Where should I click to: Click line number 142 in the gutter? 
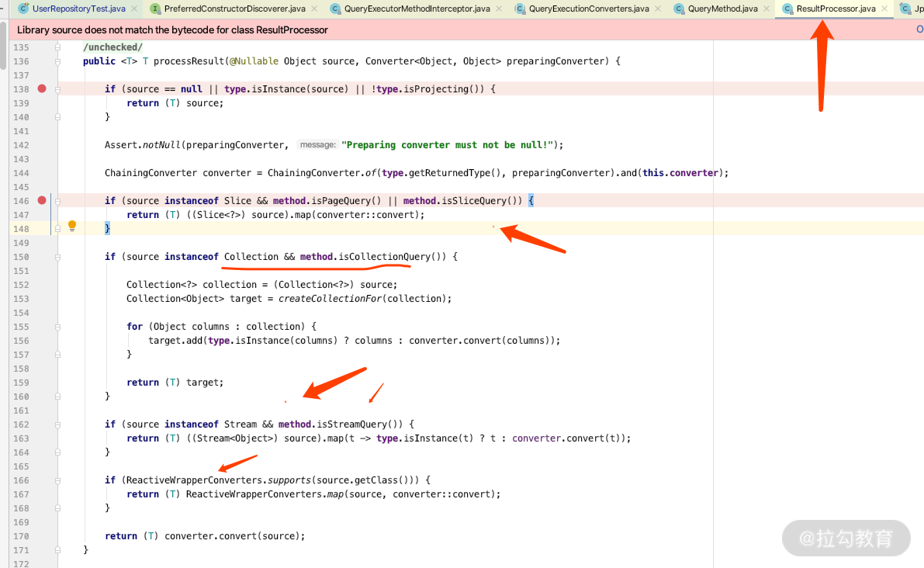click(x=21, y=145)
